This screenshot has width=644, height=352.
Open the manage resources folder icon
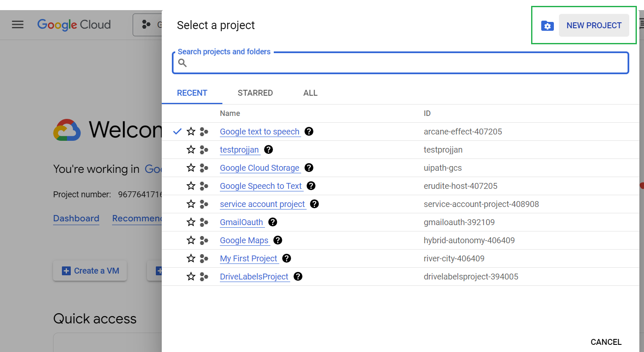547,26
